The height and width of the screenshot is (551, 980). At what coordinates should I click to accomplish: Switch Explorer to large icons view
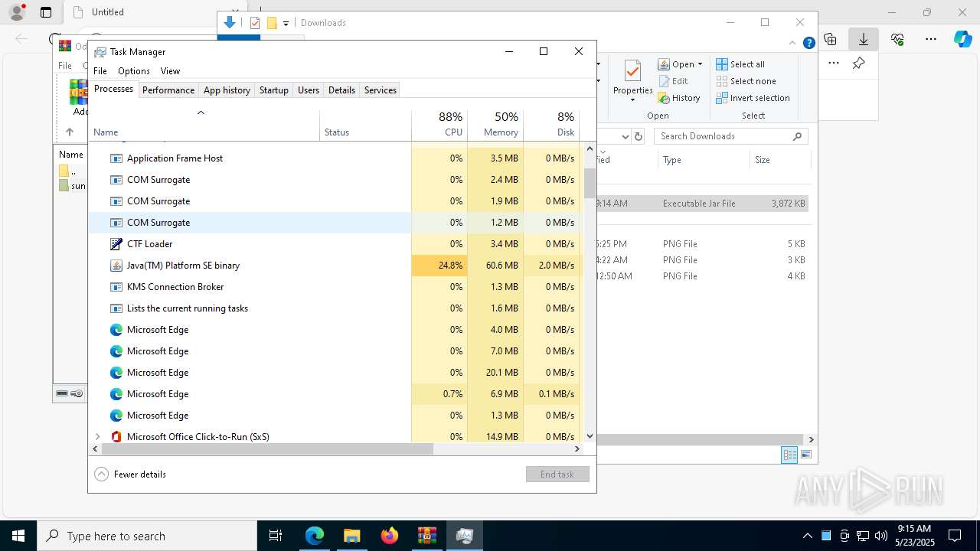pos(805,455)
